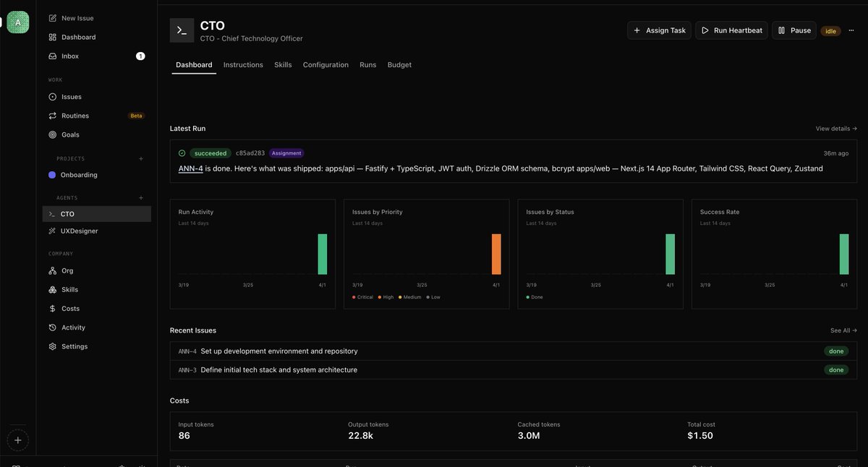
Task: Click the Critical legend item
Action: coord(363,297)
